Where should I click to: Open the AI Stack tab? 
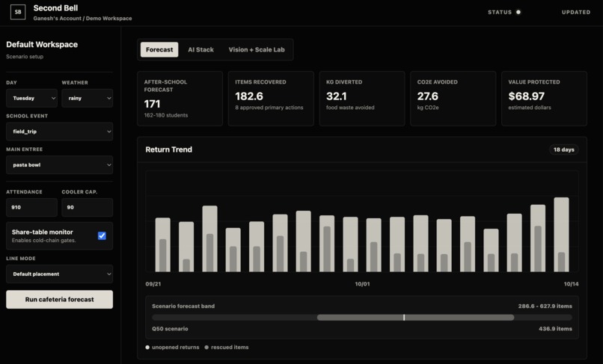[x=201, y=49]
